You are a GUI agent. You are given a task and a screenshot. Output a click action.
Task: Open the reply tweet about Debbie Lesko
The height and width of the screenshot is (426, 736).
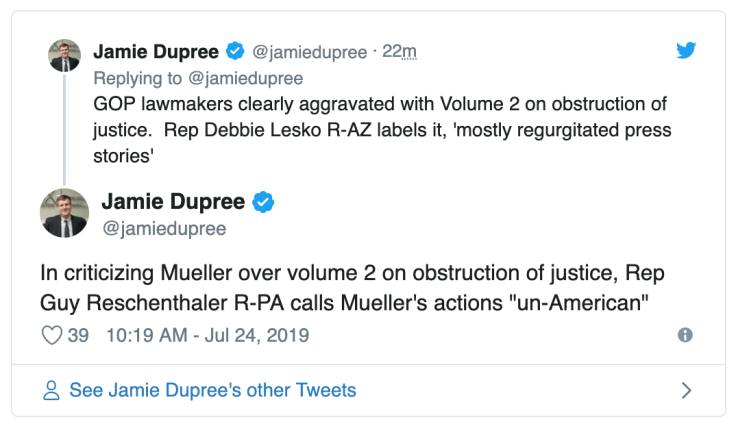380,131
